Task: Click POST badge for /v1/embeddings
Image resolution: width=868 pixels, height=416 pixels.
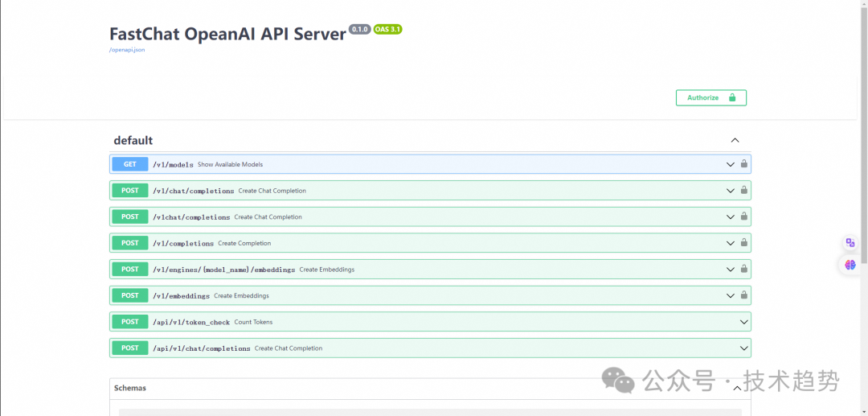Action: (x=130, y=295)
